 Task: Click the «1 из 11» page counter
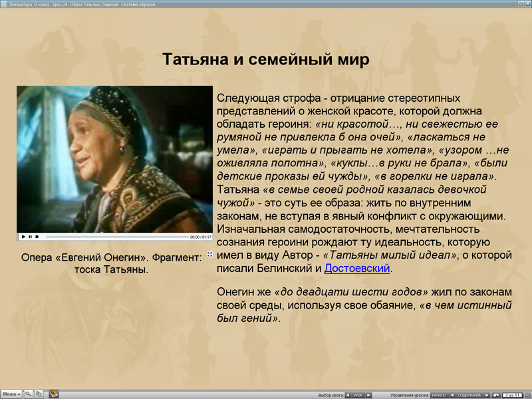tap(511, 392)
